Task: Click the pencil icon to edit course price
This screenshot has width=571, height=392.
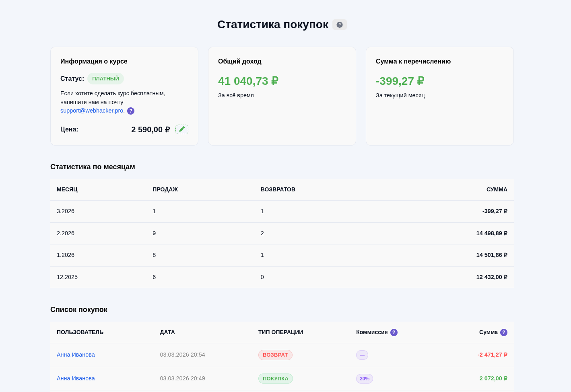Action: (x=181, y=129)
